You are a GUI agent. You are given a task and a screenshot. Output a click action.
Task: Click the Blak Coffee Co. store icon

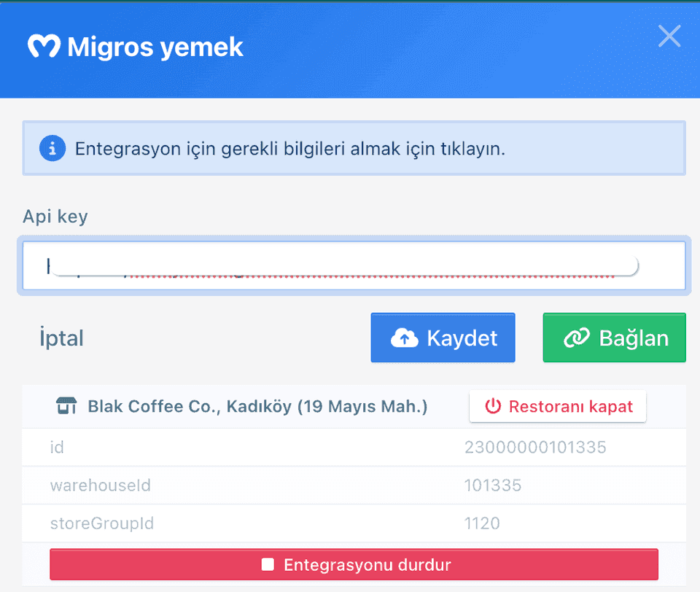66,406
